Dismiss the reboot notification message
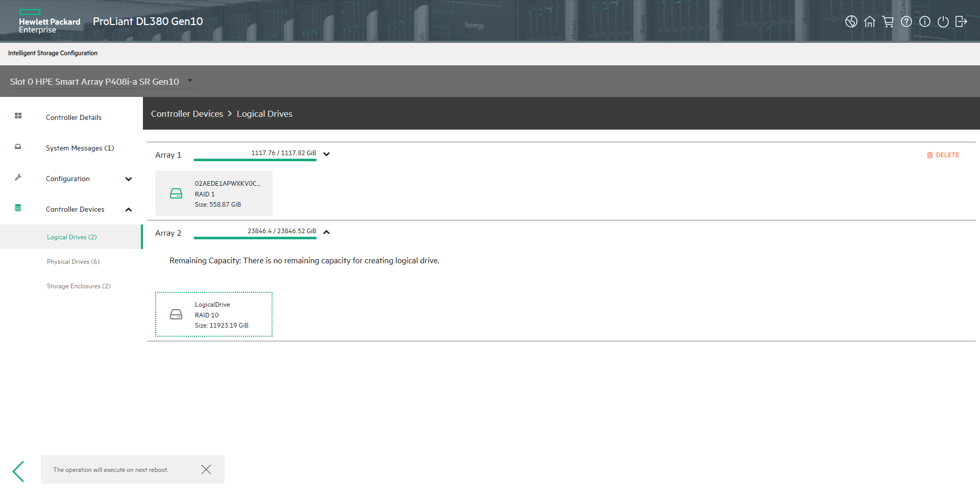 click(x=206, y=469)
